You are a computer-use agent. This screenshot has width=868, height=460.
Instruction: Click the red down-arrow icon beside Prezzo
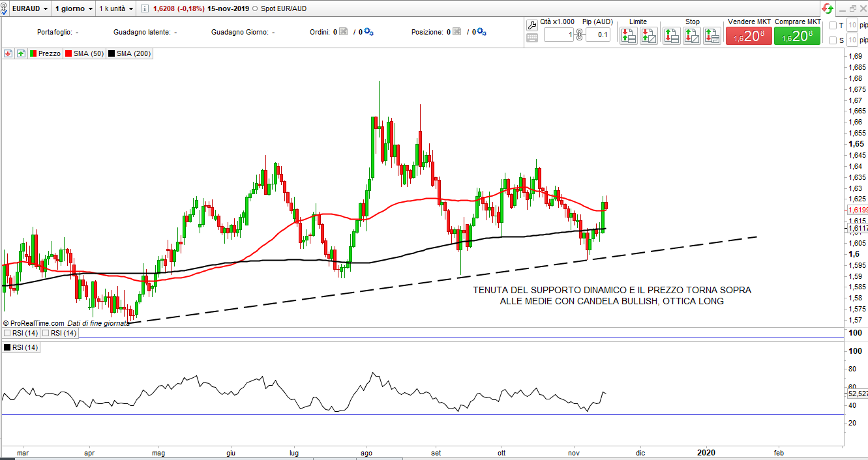pos(8,54)
